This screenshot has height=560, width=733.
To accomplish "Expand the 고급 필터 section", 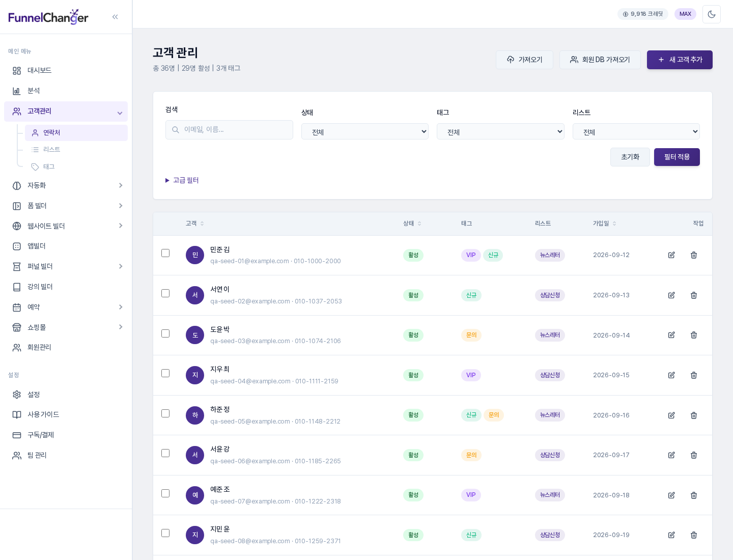I will (x=182, y=180).
